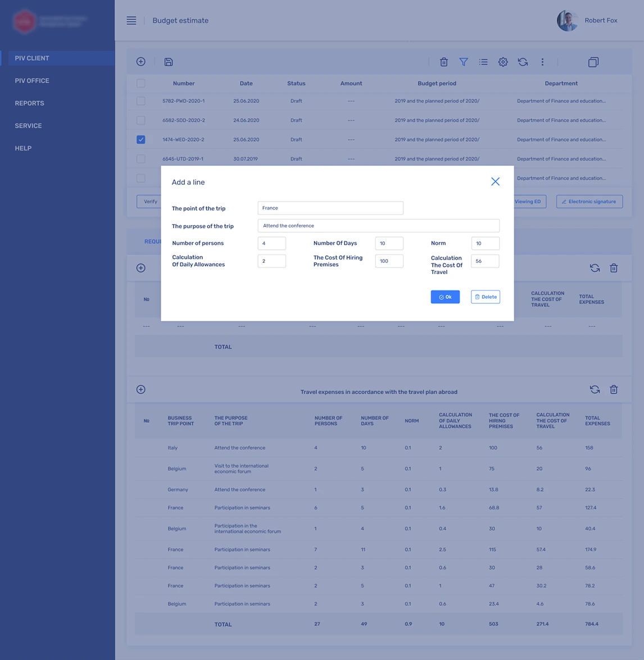Open the list view icon
The image size is (644, 660).
tap(483, 62)
